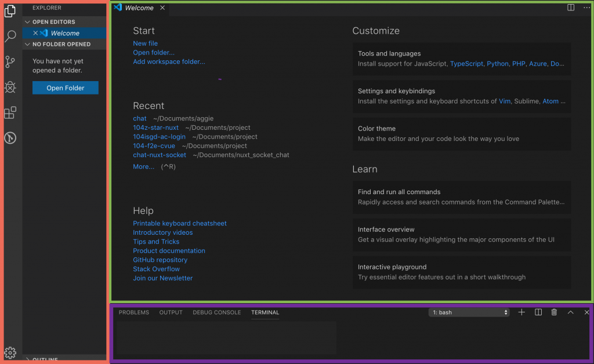
Task: Select the Terminal tab
Action: point(265,312)
